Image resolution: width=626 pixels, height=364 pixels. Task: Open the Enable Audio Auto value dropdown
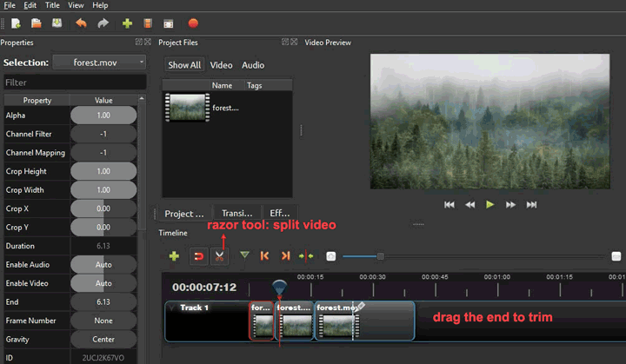coord(103,265)
